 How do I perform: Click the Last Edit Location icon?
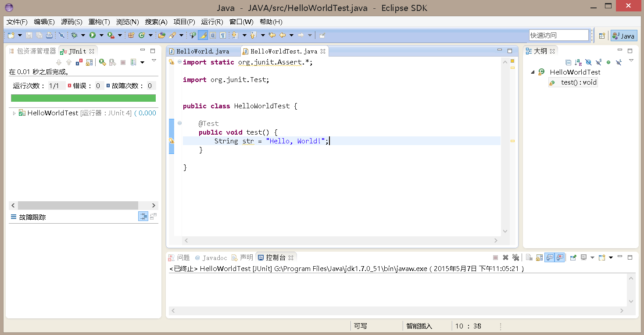point(272,35)
